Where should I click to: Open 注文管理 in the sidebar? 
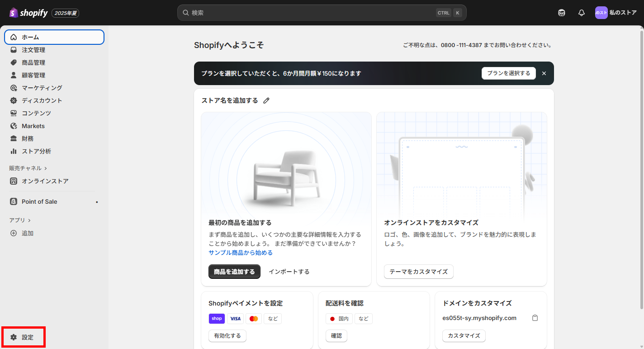[33, 50]
